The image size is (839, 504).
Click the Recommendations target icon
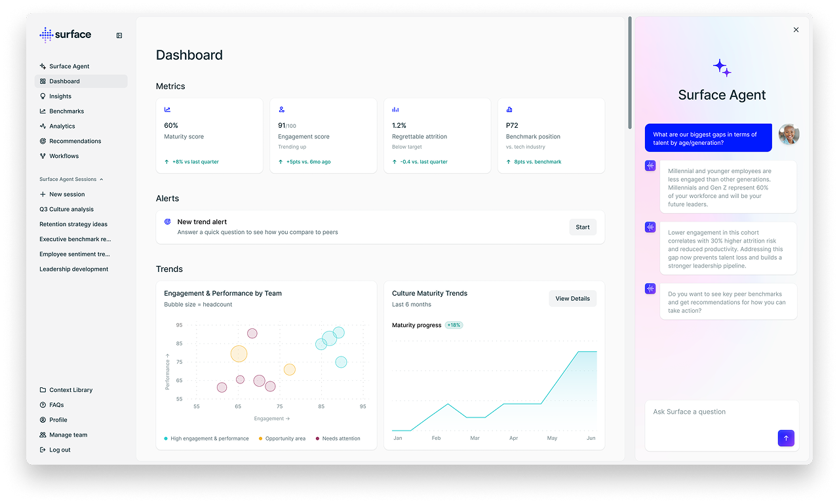(x=43, y=141)
